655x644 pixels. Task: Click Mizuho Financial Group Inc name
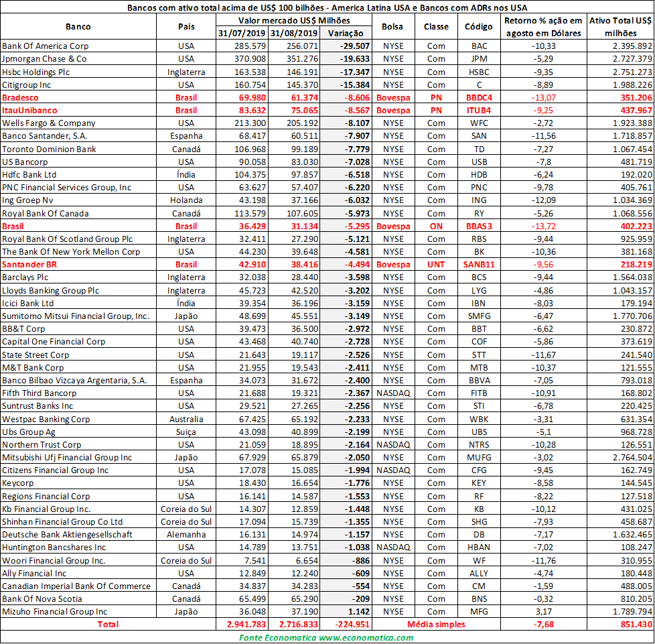[x=54, y=612]
